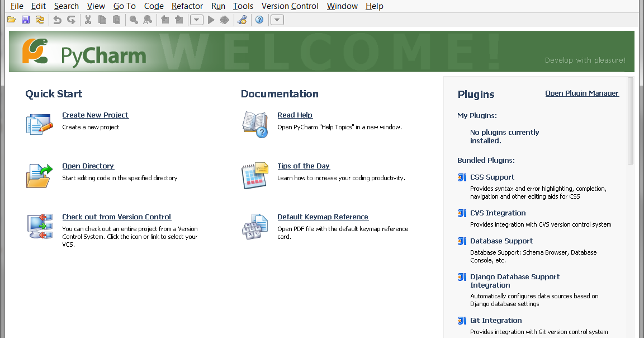
Task: Click the Default Keymap keyboard icon
Action: point(255,227)
